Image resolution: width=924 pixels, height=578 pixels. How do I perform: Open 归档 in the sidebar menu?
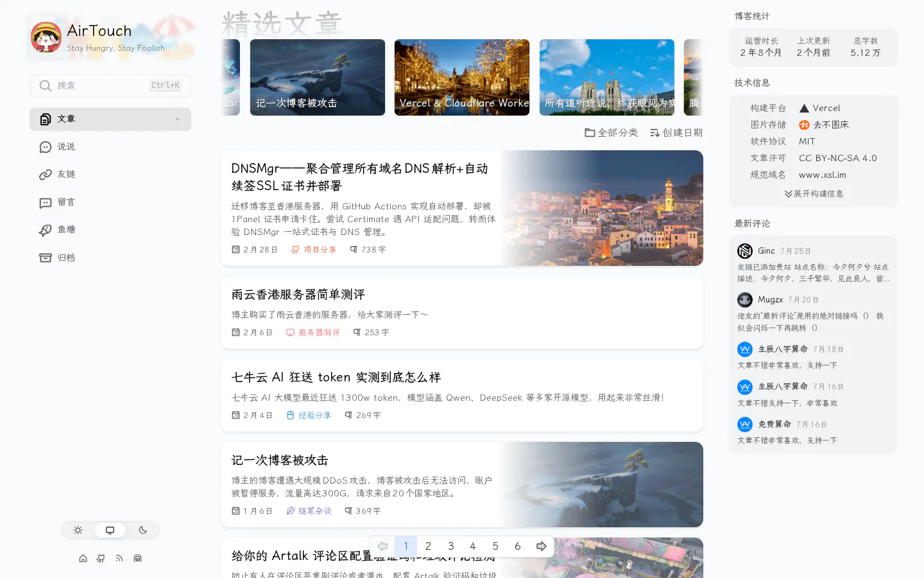(x=110, y=258)
